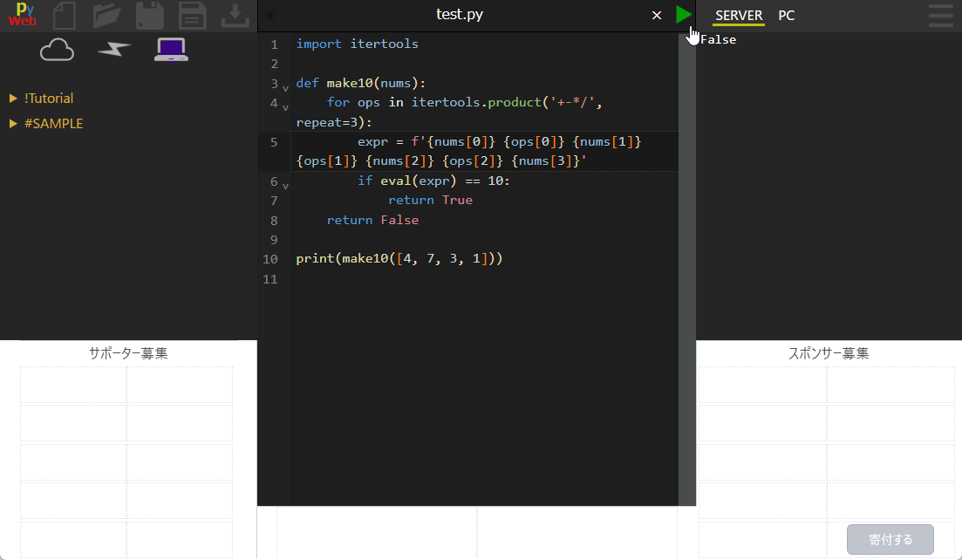Open the hamburger menu

940,16
